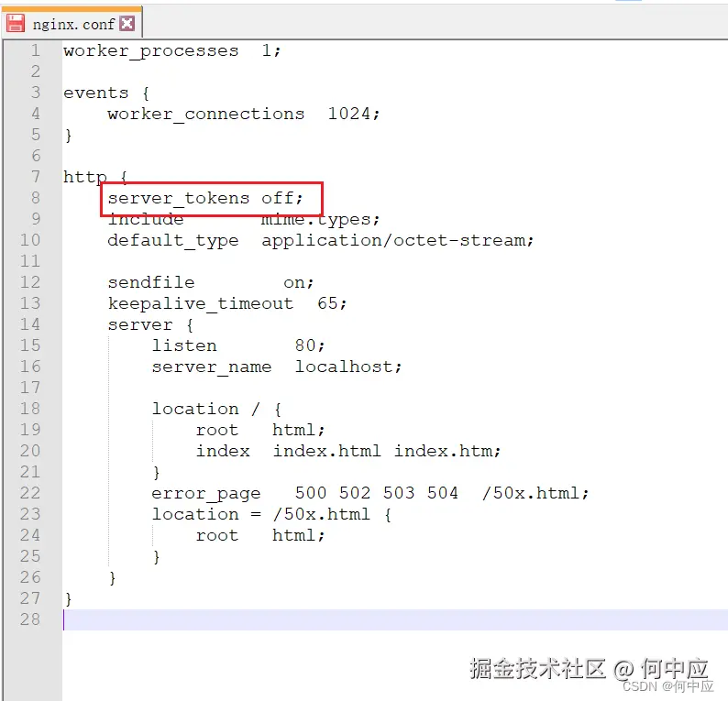Image resolution: width=728 pixels, height=701 pixels.
Task: Click line number 1 in the margin
Action: [35, 50]
